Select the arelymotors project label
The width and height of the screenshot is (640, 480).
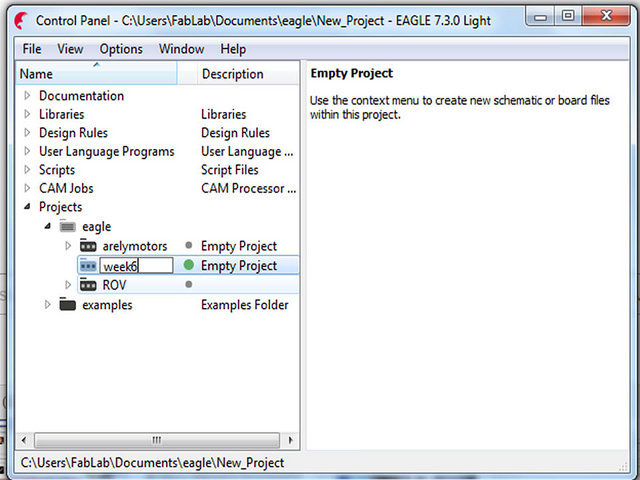135,246
